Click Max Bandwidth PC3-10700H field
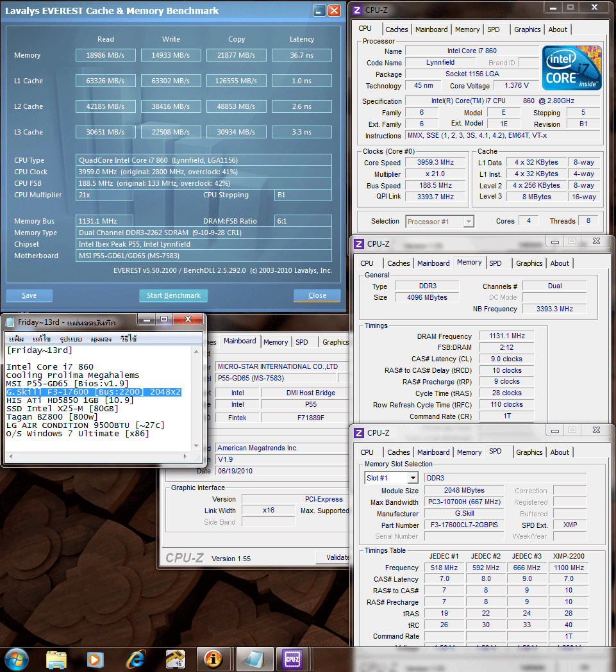 [x=464, y=502]
